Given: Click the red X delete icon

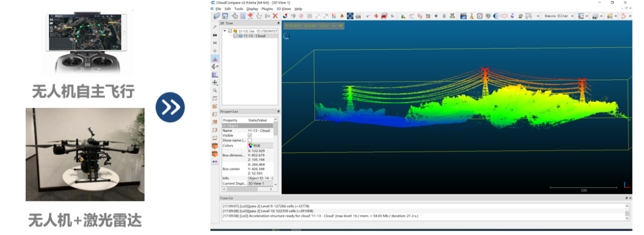Looking at the screenshot, I should tap(275, 16).
